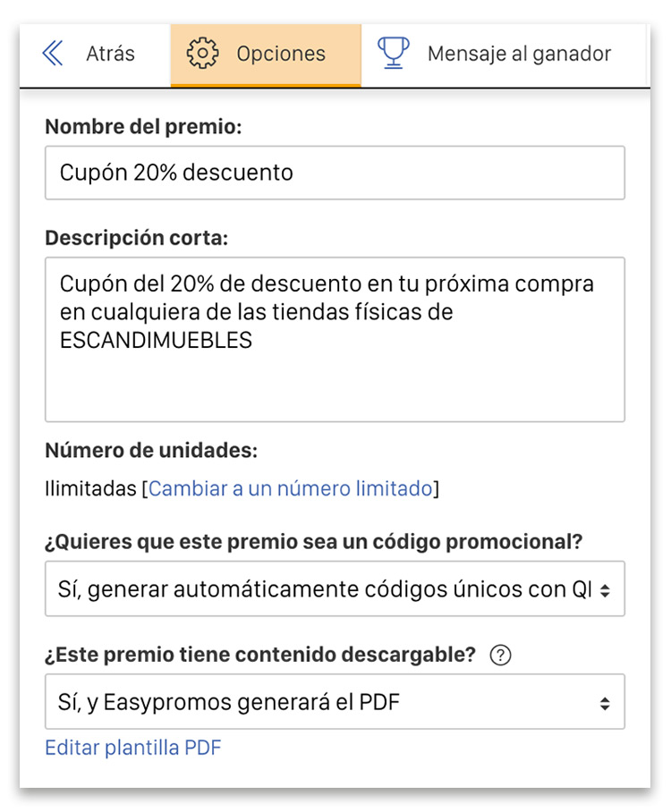Open the 'Sí, y Easypromos generará el PDF' selector

335,702
